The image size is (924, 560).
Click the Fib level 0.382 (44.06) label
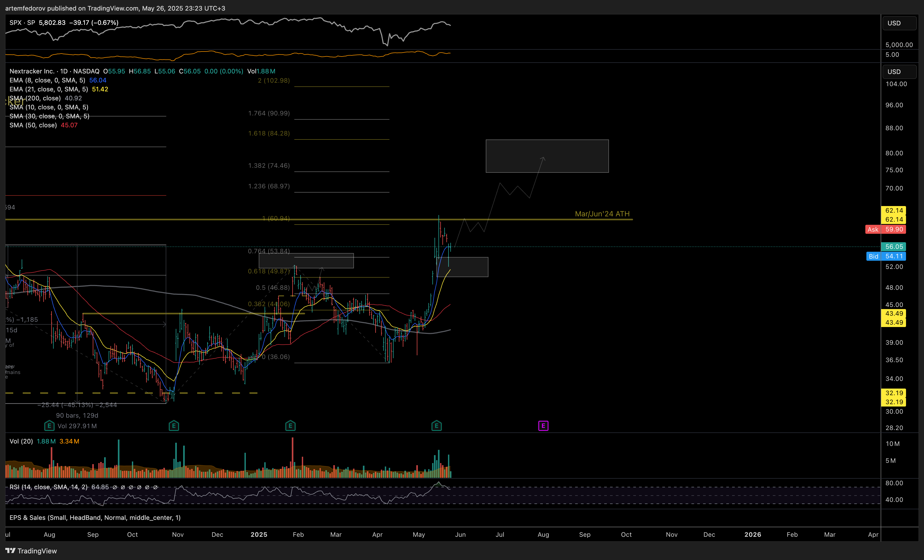(269, 304)
